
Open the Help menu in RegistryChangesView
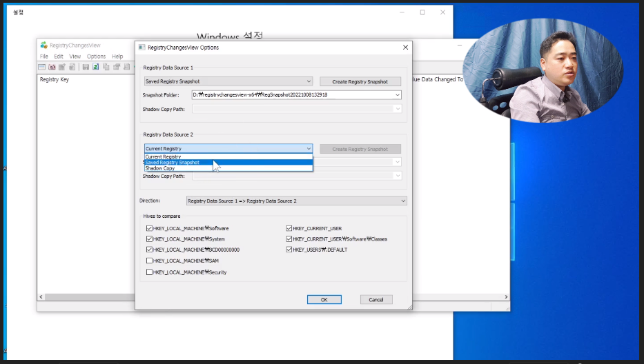(x=117, y=57)
